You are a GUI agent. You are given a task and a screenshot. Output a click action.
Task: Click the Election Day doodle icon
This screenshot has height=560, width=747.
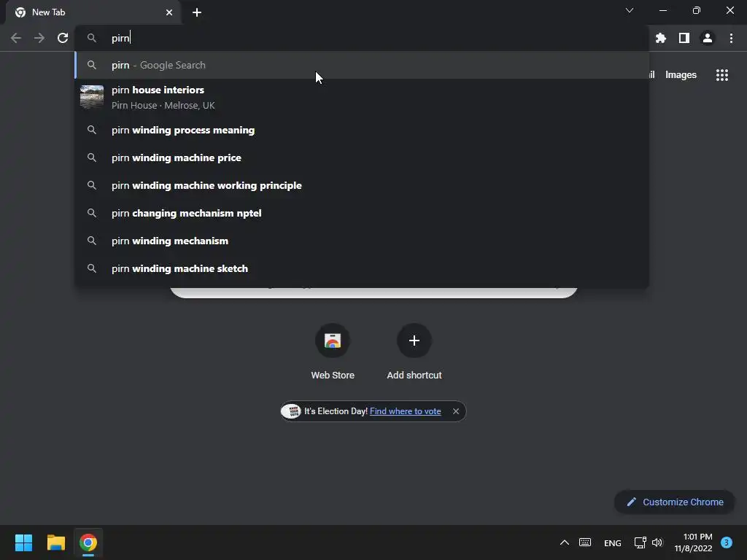tap(291, 411)
